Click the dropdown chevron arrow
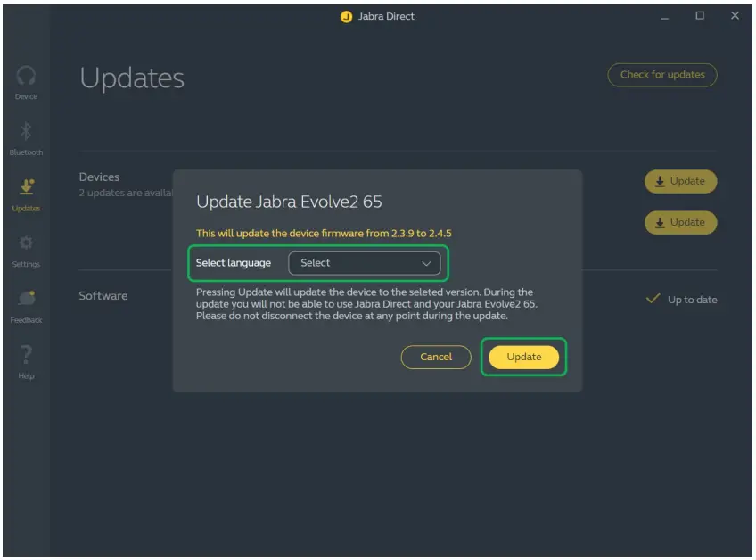756x560 pixels. pos(426,263)
